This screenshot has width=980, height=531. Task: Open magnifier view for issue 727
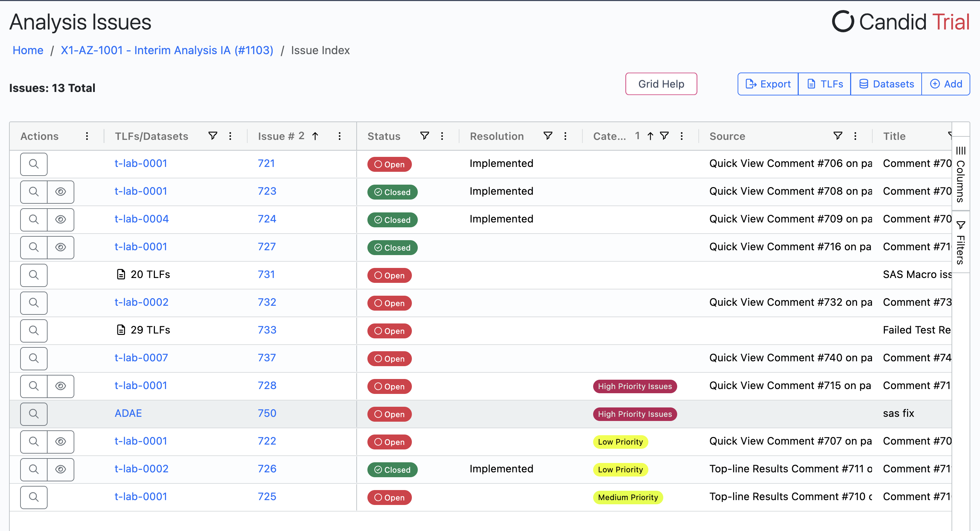pos(33,247)
